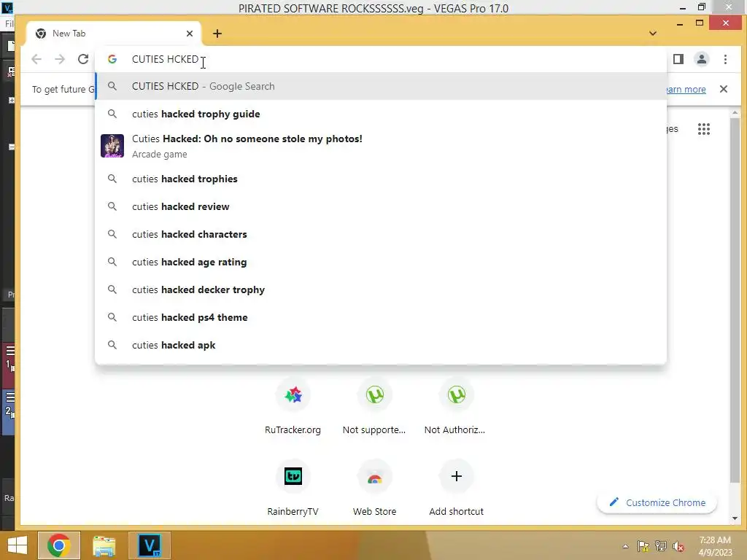Image resolution: width=747 pixels, height=560 pixels.
Task: Click the Customize Chrome button
Action: [x=657, y=502]
